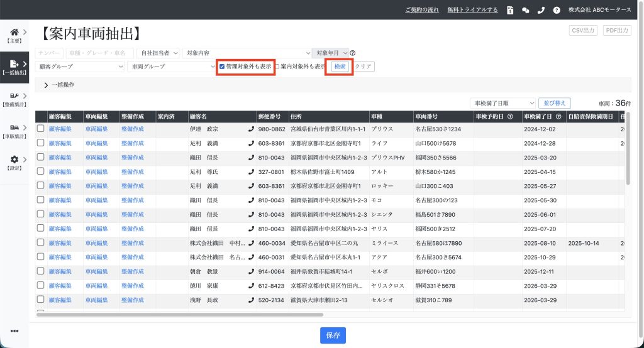This screenshot has width=644, height=348.
Task: Click the blue 保存 button
Action: click(333, 335)
